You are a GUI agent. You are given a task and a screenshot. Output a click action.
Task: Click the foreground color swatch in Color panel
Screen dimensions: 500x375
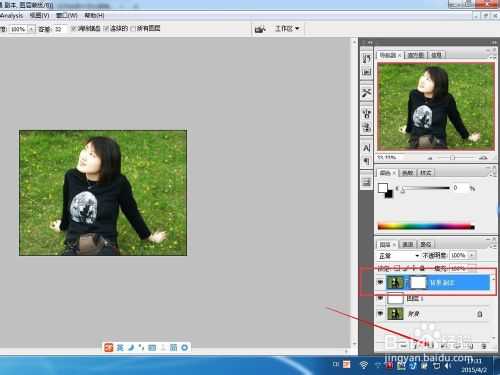pos(383,188)
